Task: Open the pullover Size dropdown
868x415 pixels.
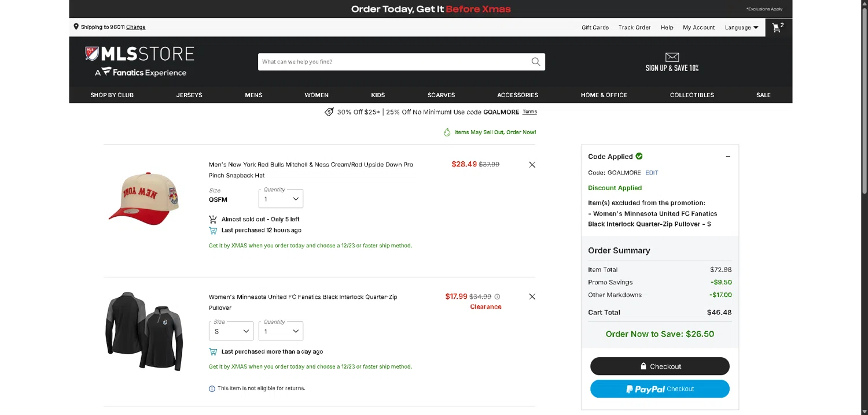Action: [231, 331]
